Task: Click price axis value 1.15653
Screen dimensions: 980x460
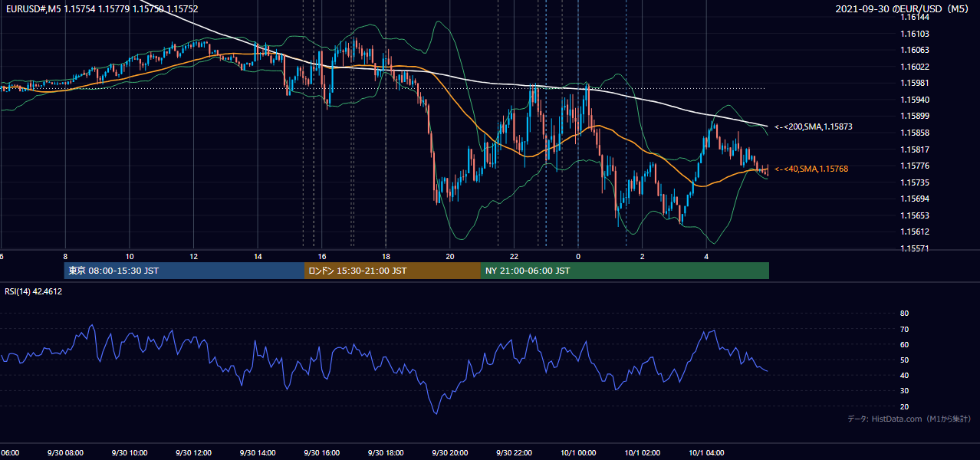Action: pyautogui.click(x=915, y=215)
